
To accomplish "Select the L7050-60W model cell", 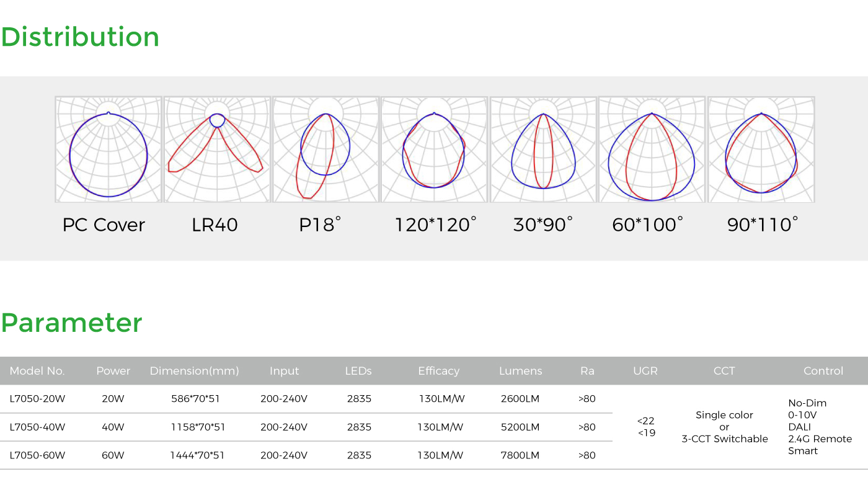I will pos(37,455).
